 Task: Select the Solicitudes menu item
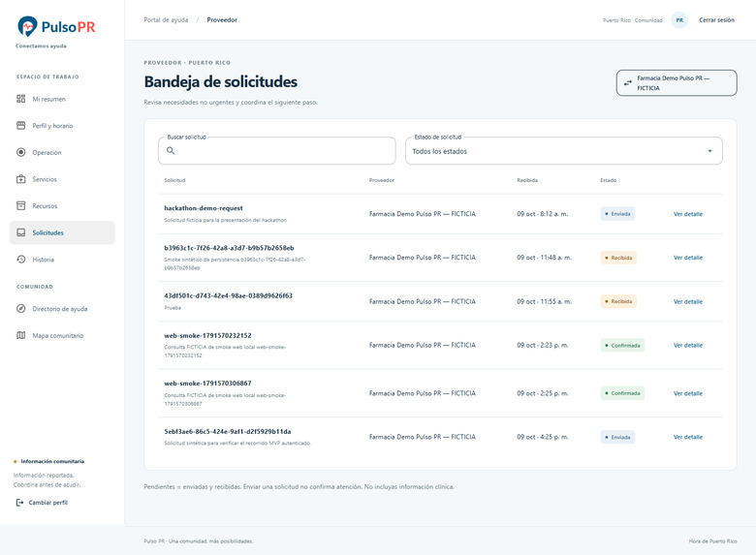pos(62,232)
